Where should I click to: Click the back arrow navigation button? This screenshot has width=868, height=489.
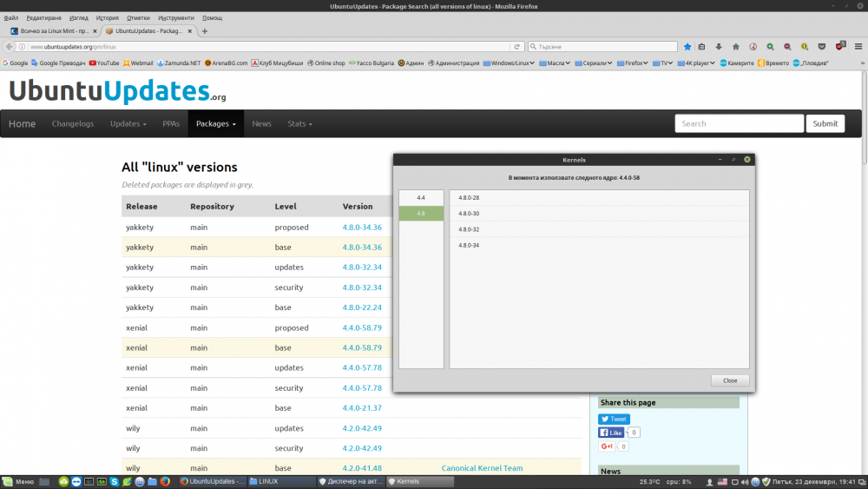coord(9,47)
